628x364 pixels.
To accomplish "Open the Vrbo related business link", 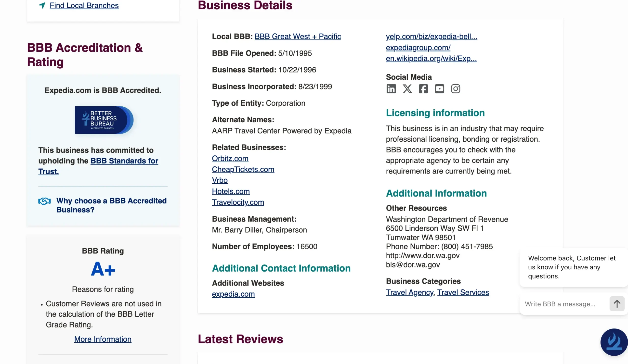I will [x=220, y=180].
